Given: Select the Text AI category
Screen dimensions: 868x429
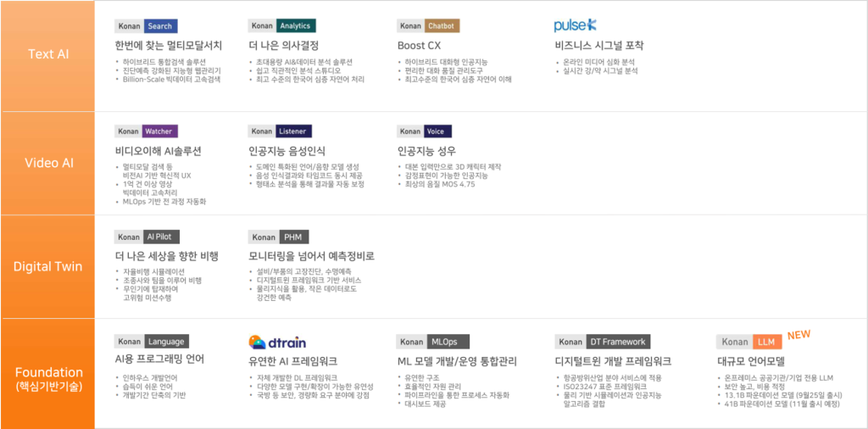Looking at the screenshot, I should [47, 55].
